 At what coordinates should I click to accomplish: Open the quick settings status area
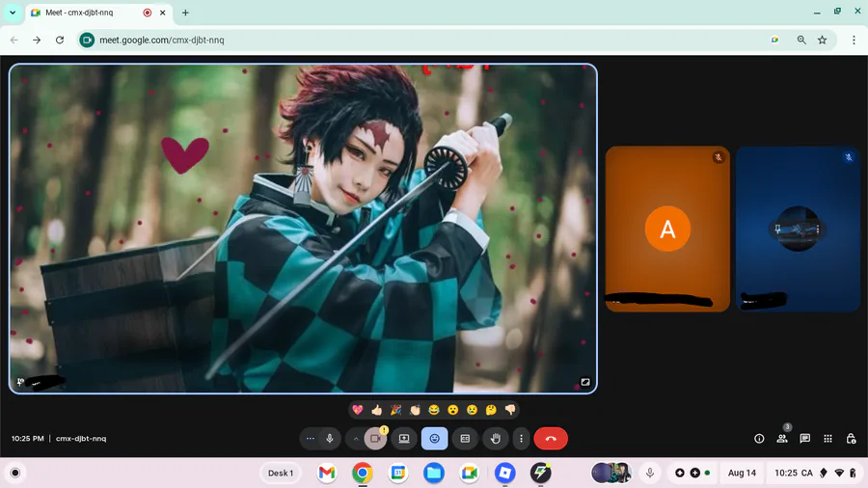[815, 474]
